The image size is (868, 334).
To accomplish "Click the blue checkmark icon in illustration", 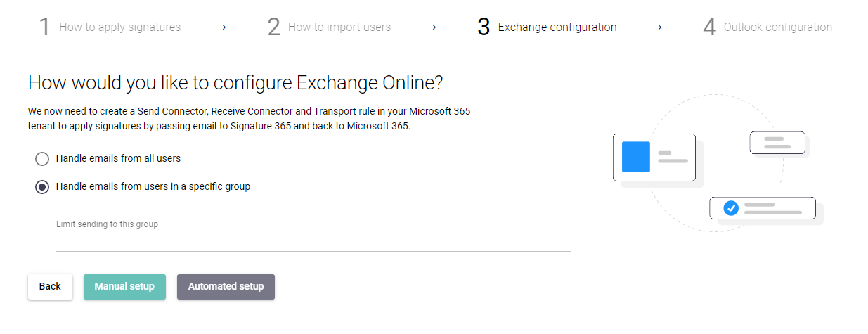I will point(731,208).
